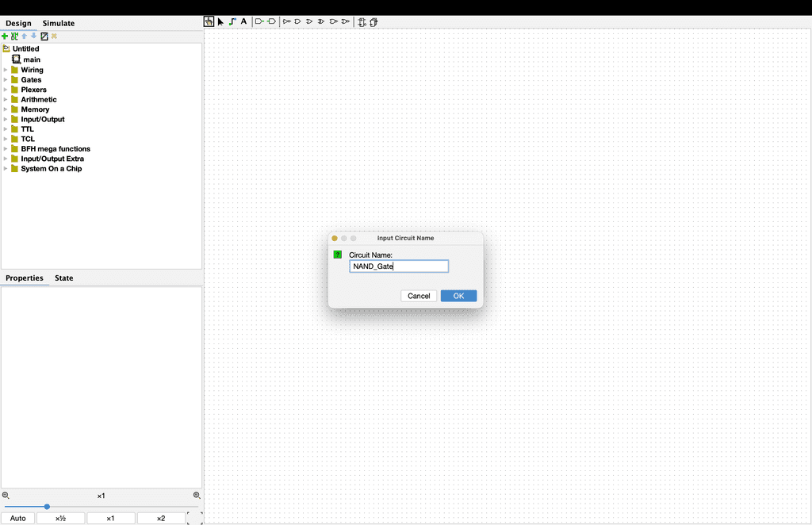The height and width of the screenshot is (525, 812).
Task: Click the zoom in magnifier icon
Action: coord(197,496)
